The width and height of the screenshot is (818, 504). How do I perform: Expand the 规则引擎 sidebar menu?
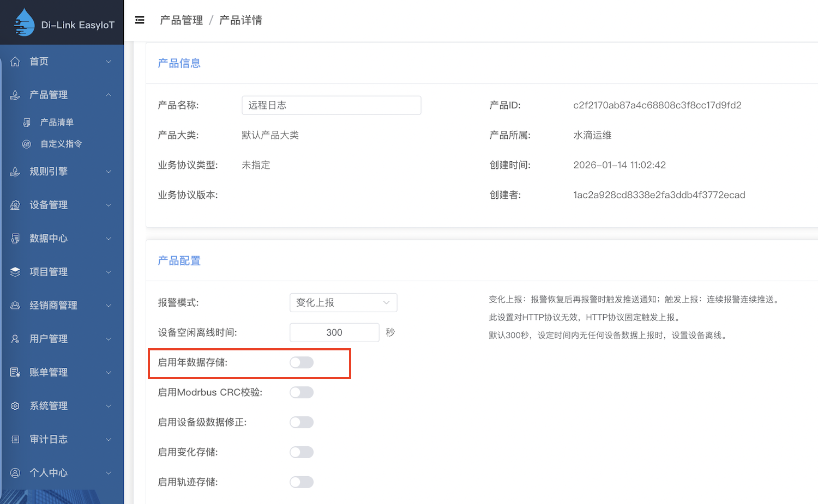coord(61,172)
